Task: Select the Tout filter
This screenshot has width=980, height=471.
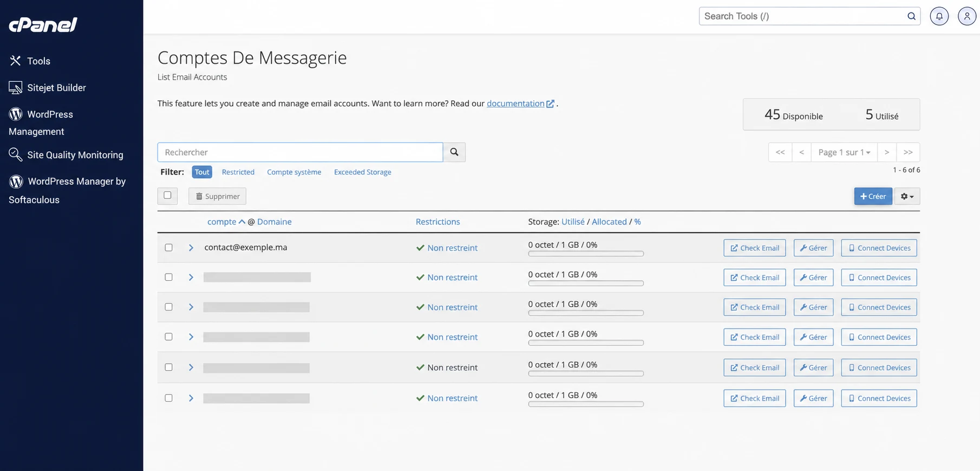Action: point(202,172)
